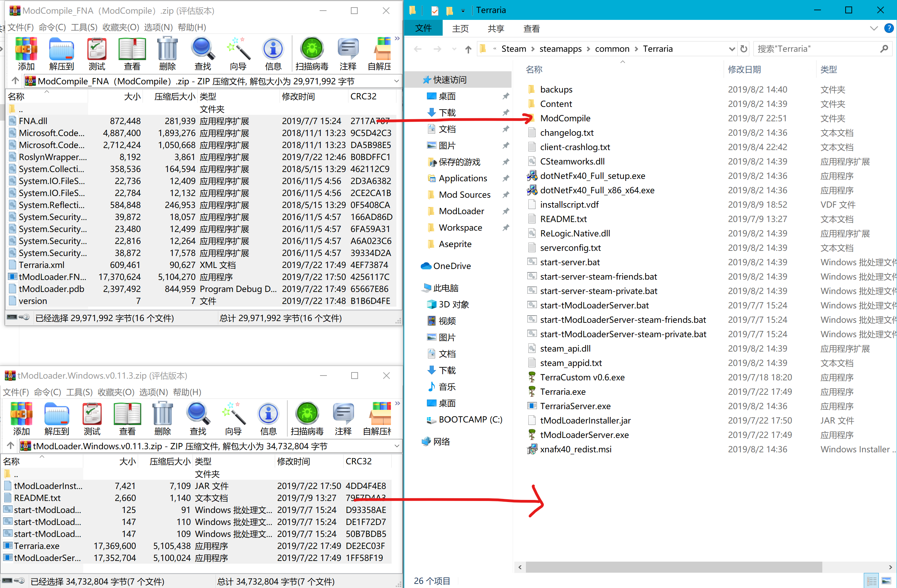
Task: Sort tModLoader.Windows list by size column
Action: [x=127, y=461]
